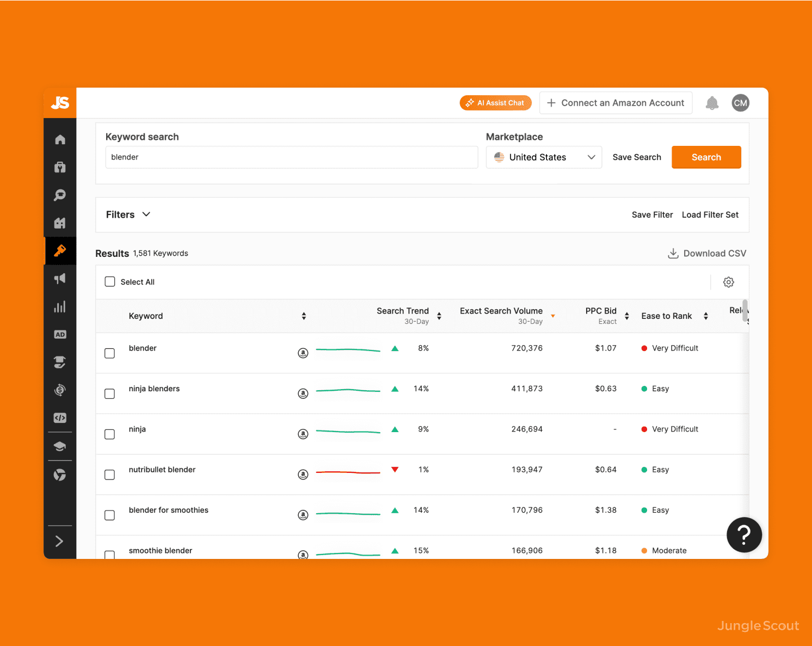Open the factory supplier icon in sidebar

click(60, 223)
